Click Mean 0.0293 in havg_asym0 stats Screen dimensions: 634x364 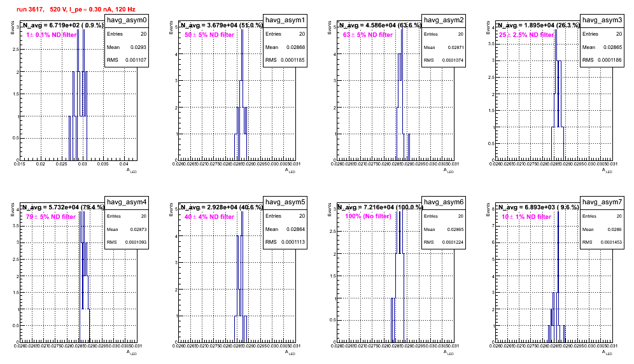[x=127, y=47]
